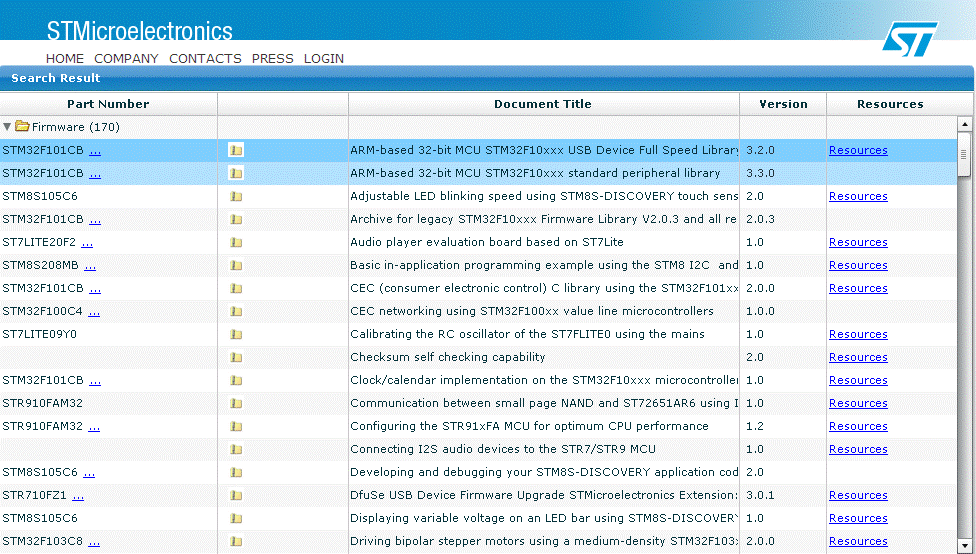976x554 pixels.
Task: Expand part numbers next to STM32F103C8
Action: (94, 542)
